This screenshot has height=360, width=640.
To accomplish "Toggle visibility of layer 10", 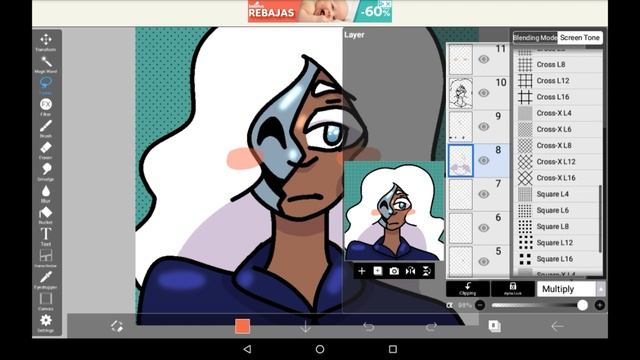I will [484, 93].
